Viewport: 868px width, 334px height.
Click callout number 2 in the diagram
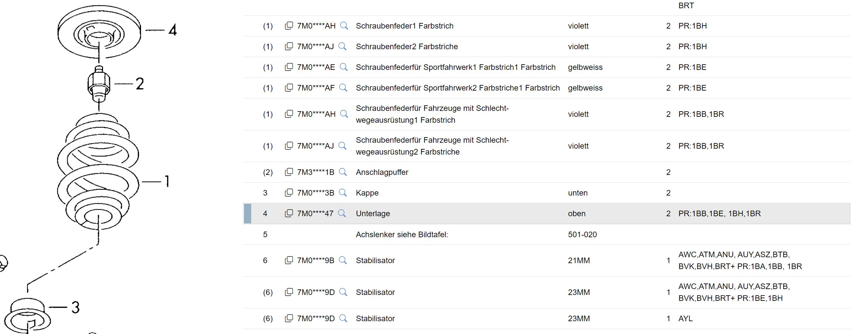coord(140,83)
